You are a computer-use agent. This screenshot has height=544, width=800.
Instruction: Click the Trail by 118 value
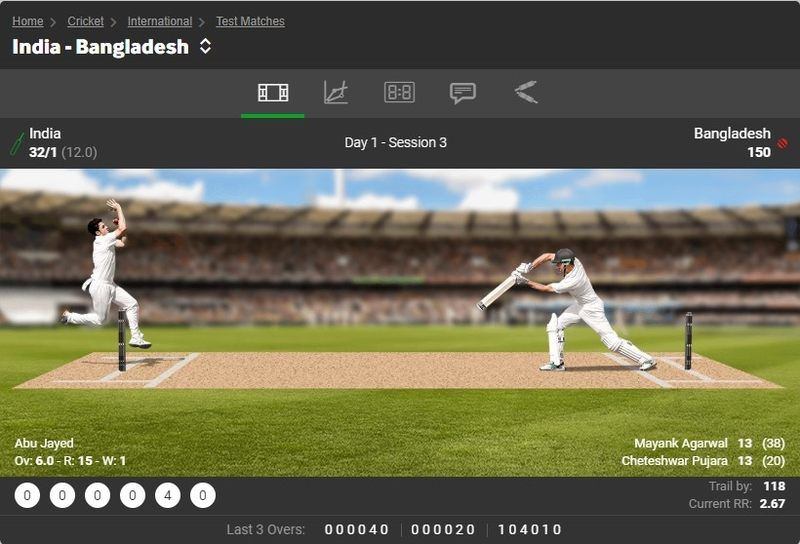coord(774,486)
